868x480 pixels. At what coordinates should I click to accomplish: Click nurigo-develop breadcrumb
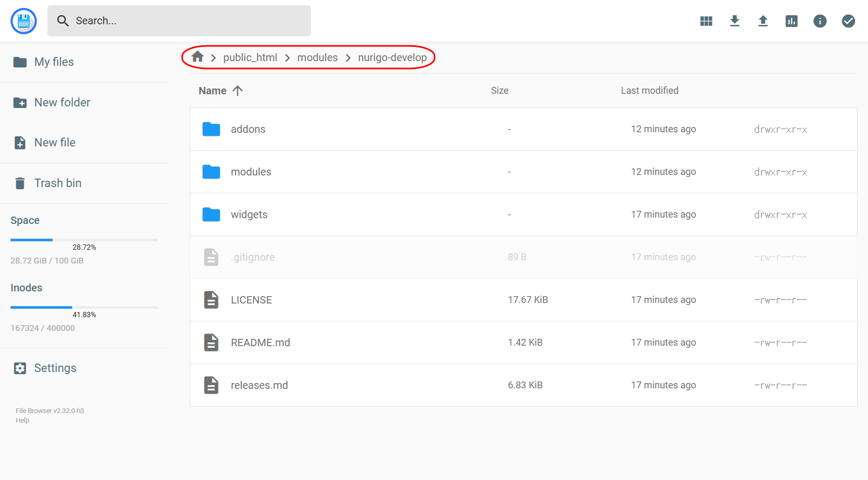392,57
